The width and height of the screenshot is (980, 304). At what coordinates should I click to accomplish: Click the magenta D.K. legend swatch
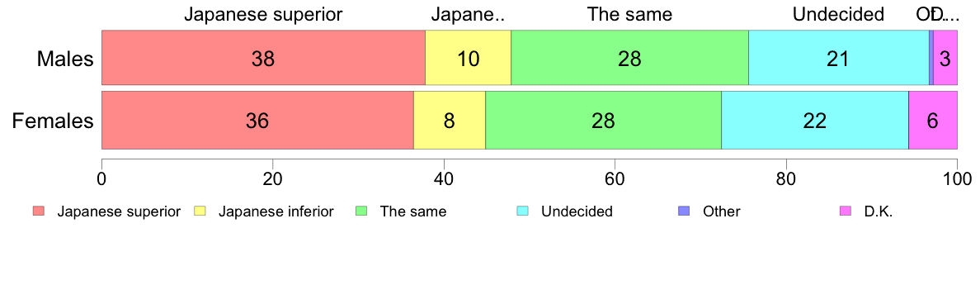tap(846, 211)
